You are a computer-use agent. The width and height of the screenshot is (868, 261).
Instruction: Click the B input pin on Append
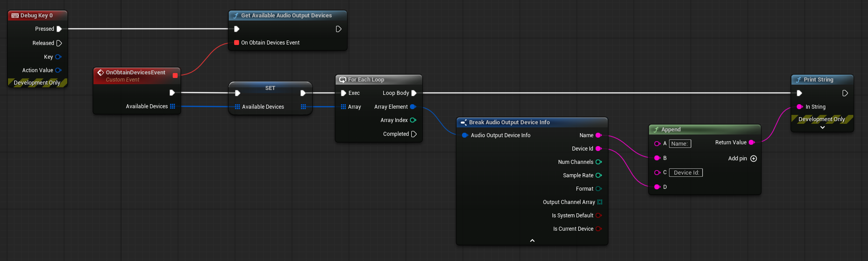pos(657,158)
